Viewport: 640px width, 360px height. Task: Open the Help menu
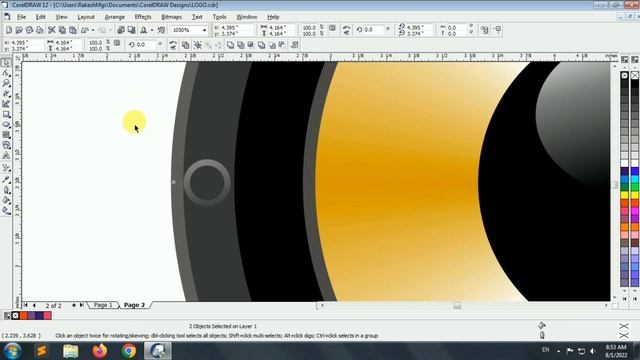[x=273, y=17]
